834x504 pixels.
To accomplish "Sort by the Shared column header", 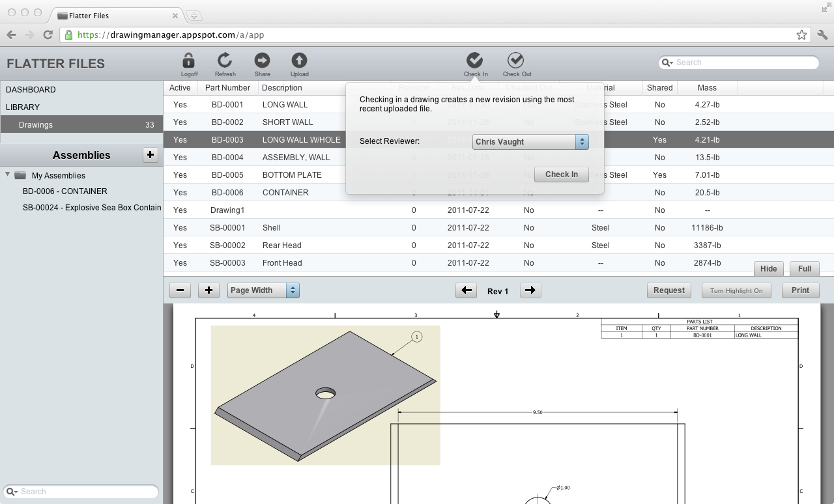I will tap(660, 87).
